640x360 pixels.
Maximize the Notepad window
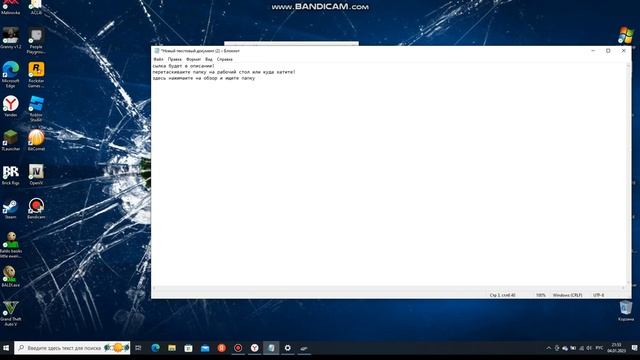click(608, 51)
